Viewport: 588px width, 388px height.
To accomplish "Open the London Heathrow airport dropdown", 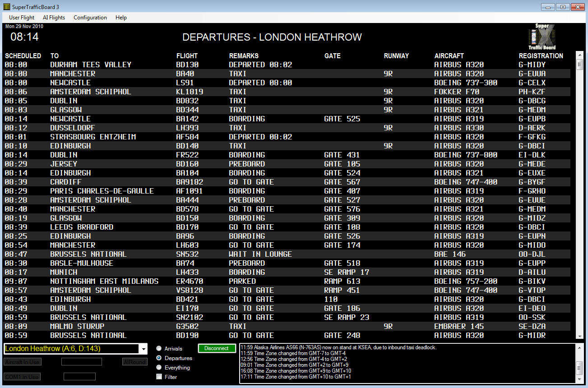I will tap(144, 348).
